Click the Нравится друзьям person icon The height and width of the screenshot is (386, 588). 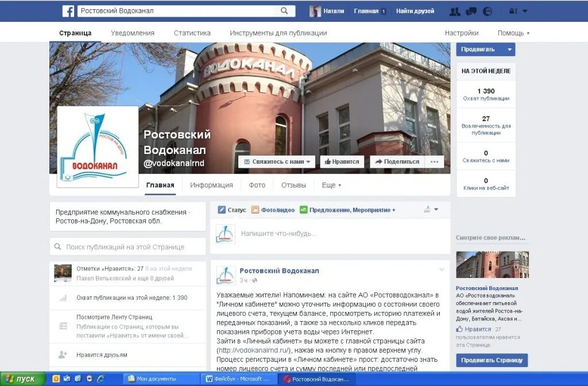point(63,354)
